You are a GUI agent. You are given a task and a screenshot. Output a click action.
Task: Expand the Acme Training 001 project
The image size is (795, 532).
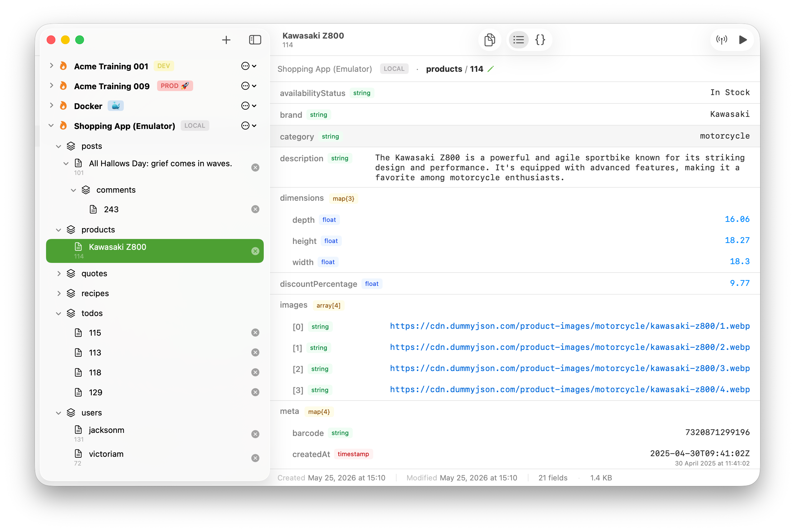[x=51, y=66]
